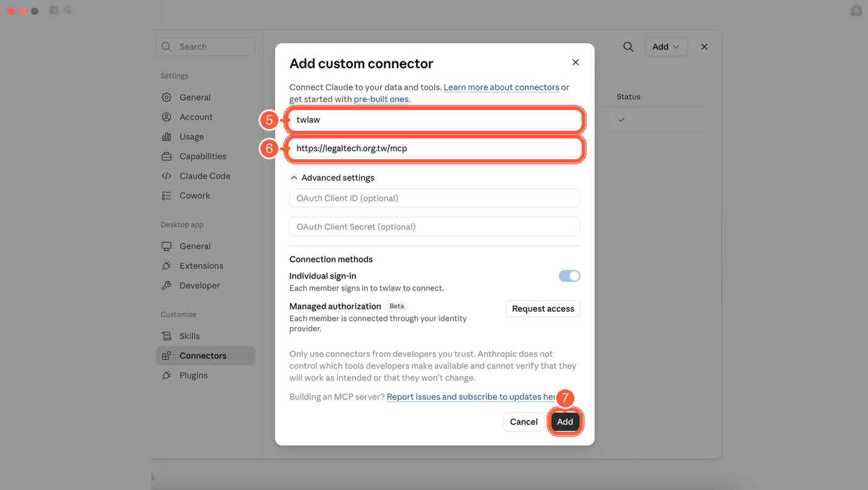Open the Learn more about connectors link
The width and height of the screenshot is (868, 490).
[502, 87]
